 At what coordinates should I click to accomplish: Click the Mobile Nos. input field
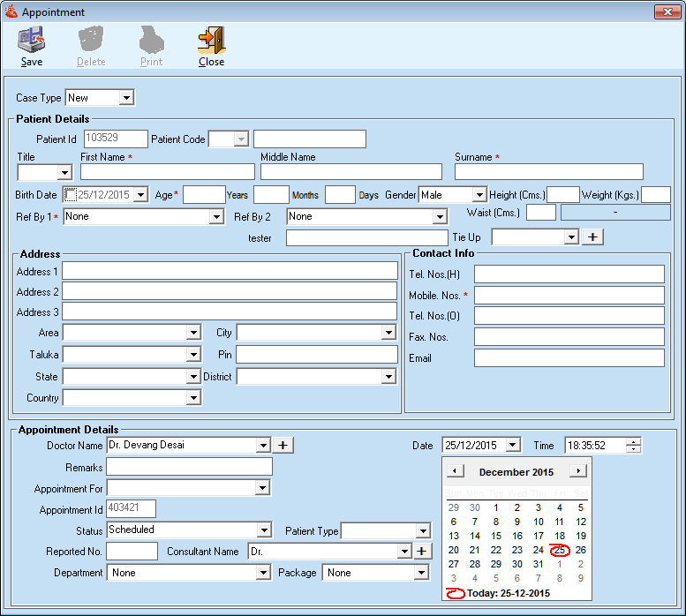click(569, 295)
